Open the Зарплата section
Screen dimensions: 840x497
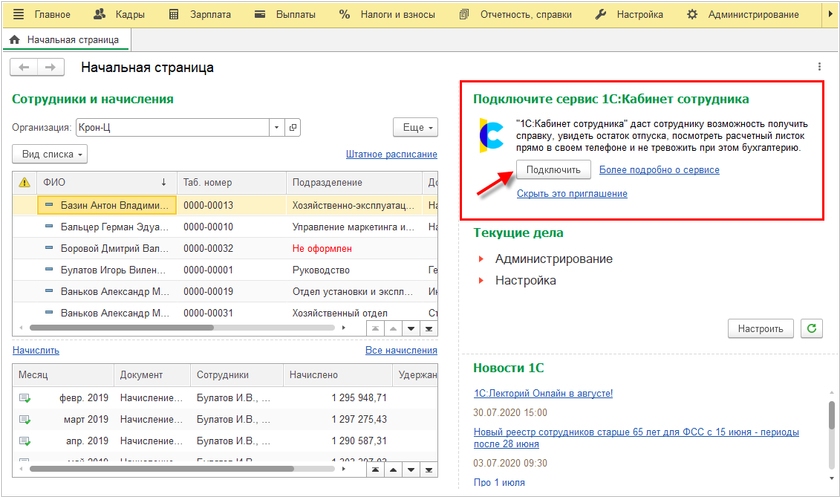pos(200,14)
